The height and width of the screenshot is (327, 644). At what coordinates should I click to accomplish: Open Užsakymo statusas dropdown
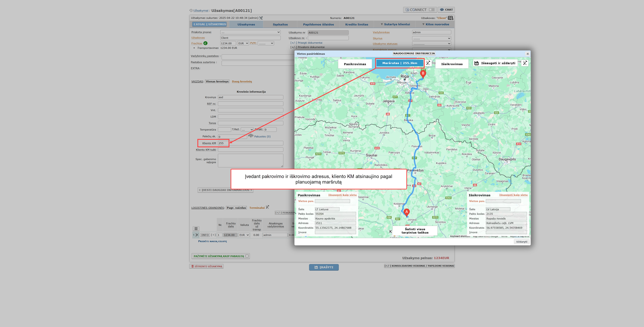(431, 44)
